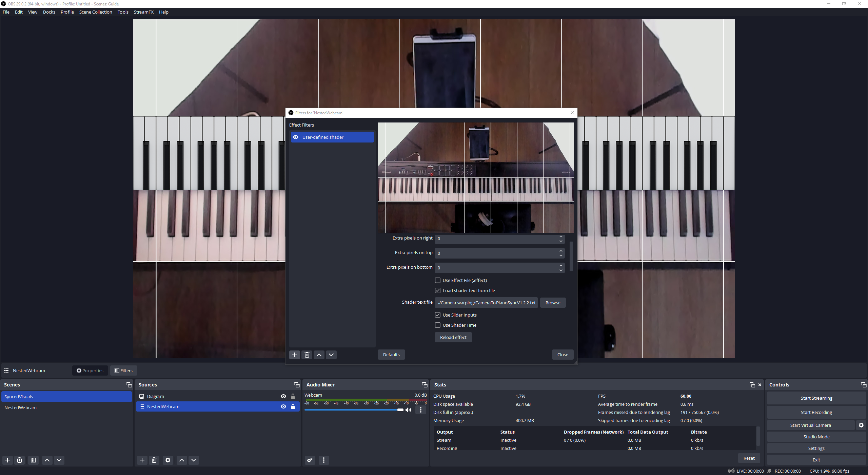The image size is (868, 475).
Task: Open advanced audio properties gears icon
Action: (310, 460)
